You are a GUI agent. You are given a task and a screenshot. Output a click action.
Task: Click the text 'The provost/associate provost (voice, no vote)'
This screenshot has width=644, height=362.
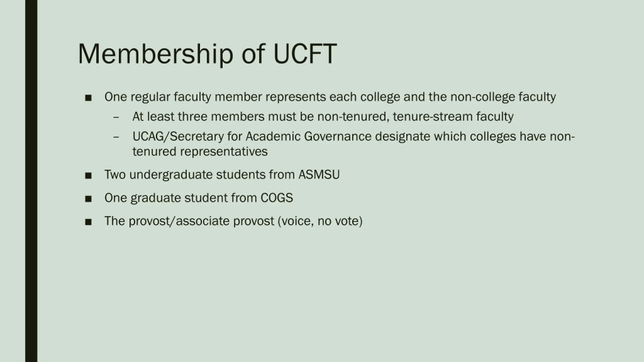click(233, 221)
